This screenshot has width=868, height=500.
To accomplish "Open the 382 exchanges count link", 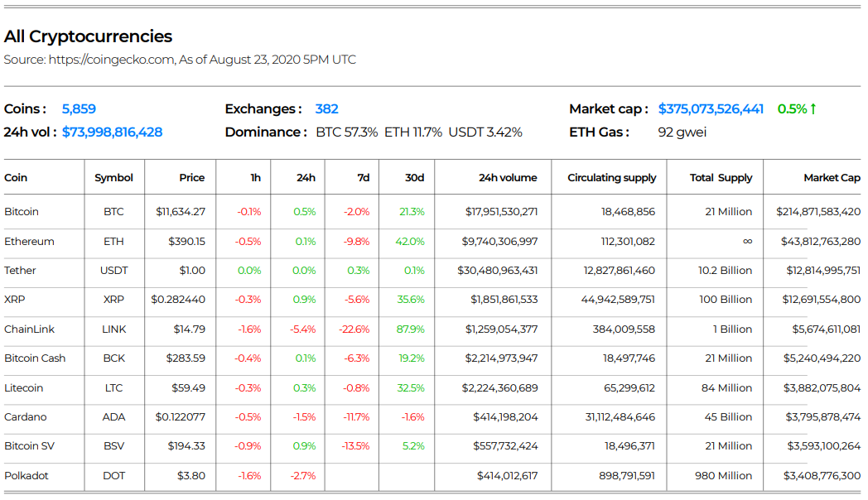I will [x=326, y=109].
